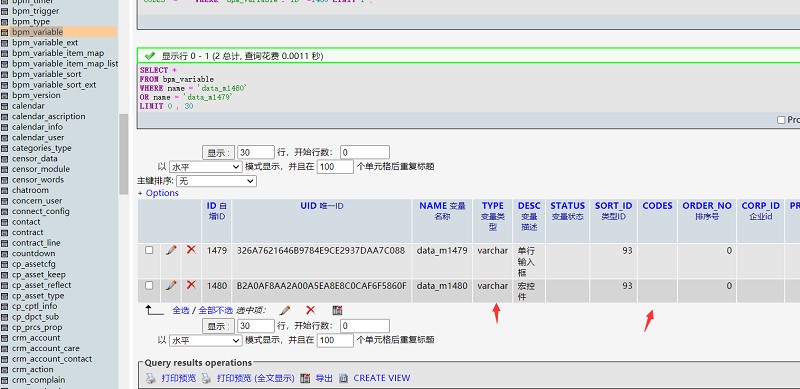The width and height of the screenshot is (800, 389).
Task: Click the export icon beside the bulk delete X
Action: click(337, 310)
